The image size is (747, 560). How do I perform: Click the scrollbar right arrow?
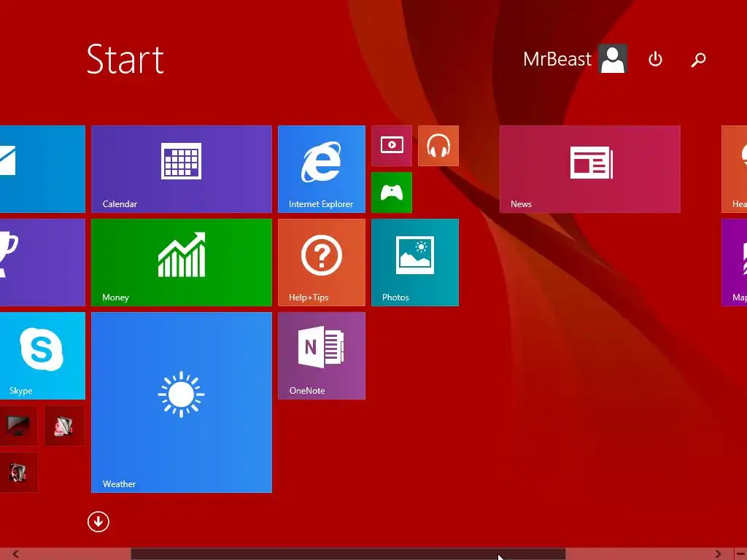pyautogui.click(x=718, y=554)
